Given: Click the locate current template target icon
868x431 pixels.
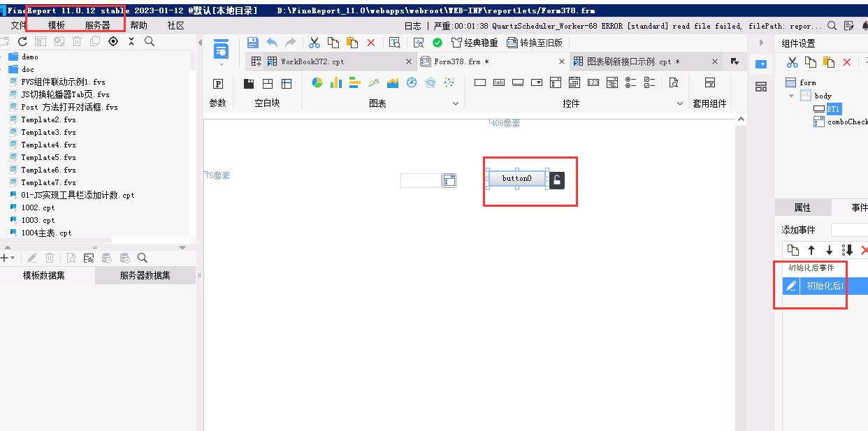Looking at the screenshot, I should click(113, 41).
